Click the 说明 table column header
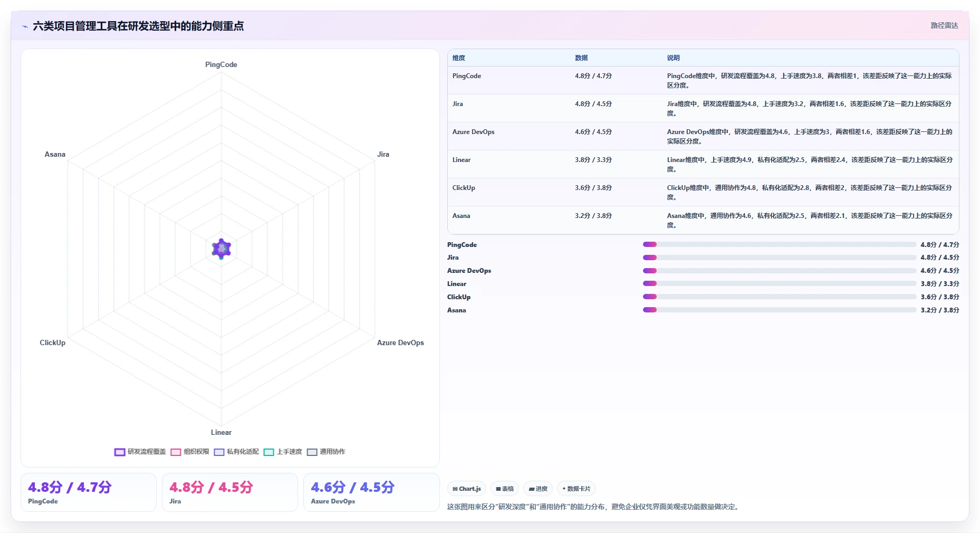 click(x=673, y=58)
